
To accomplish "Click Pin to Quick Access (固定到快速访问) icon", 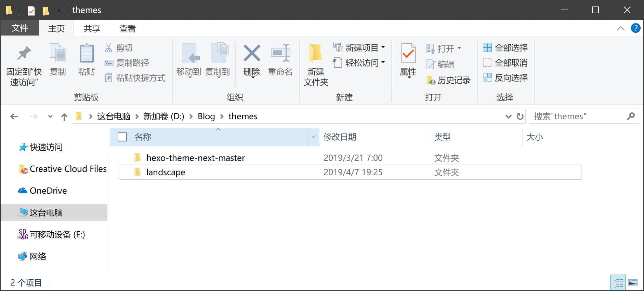I will point(24,54).
